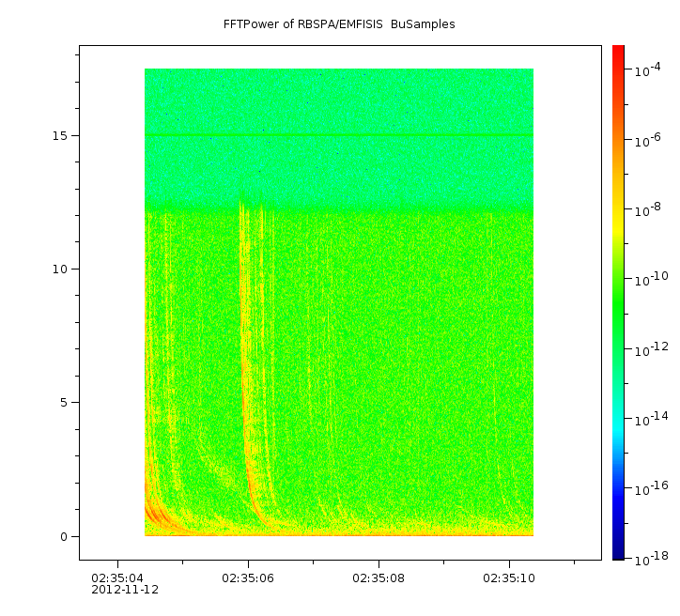Viewport: 680px width, 616px height.
Task: Click the time label "02:35:08"
Action: click(x=379, y=578)
